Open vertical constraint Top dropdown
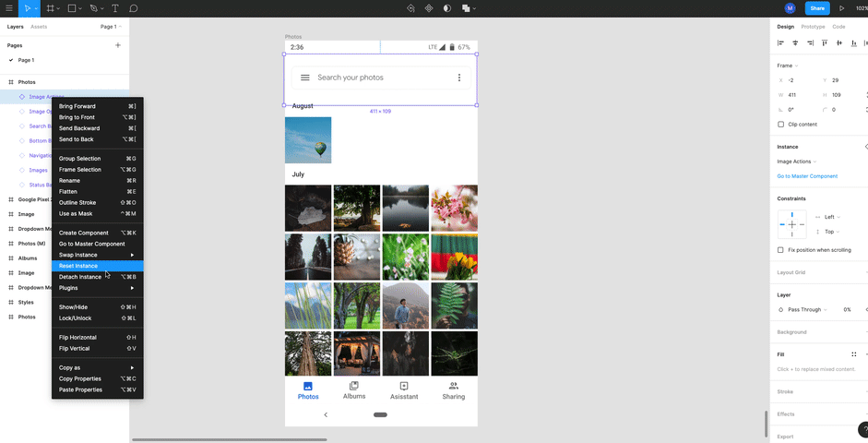Image resolution: width=868 pixels, height=443 pixels. point(832,232)
